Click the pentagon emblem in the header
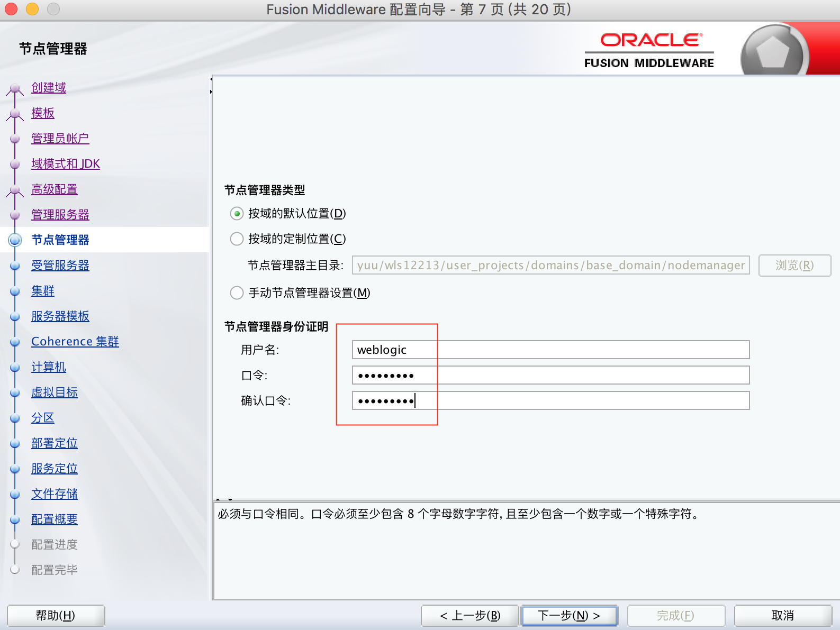The width and height of the screenshot is (840, 630). 773,52
